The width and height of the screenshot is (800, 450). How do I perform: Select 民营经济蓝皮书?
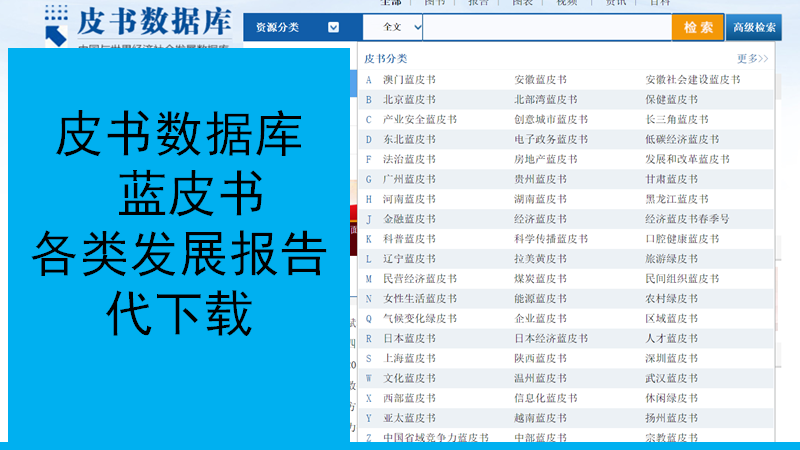[420, 279]
